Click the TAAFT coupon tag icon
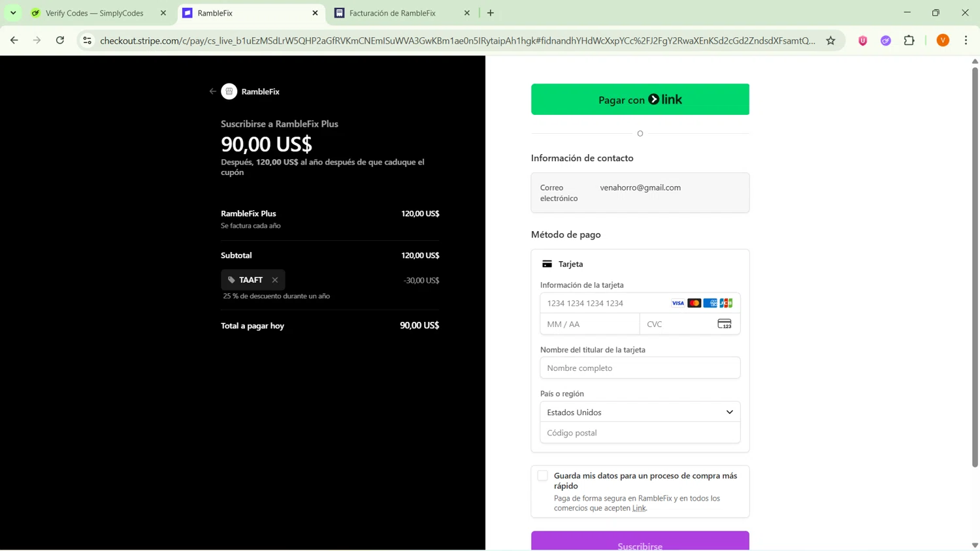Screen dimensions: 980x551 pyautogui.click(x=231, y=280)
